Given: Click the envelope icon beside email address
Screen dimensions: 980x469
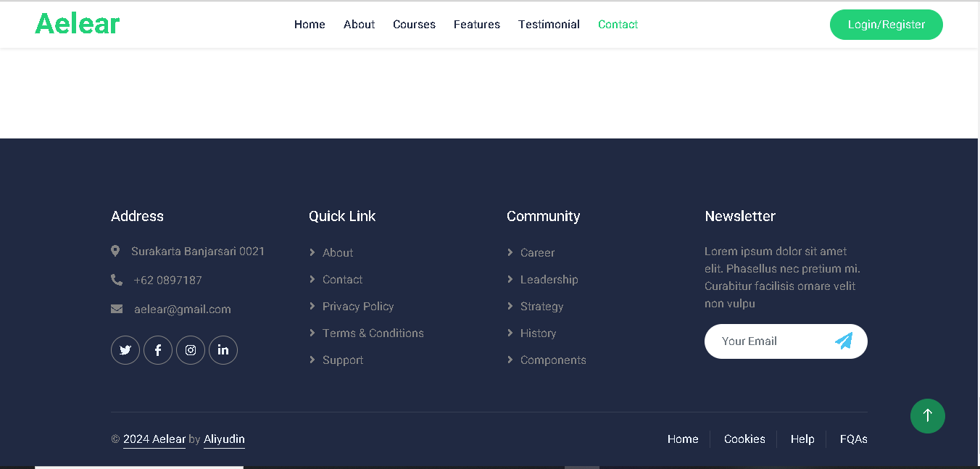Looking at the screenshot, I should [x=117, y=310].
